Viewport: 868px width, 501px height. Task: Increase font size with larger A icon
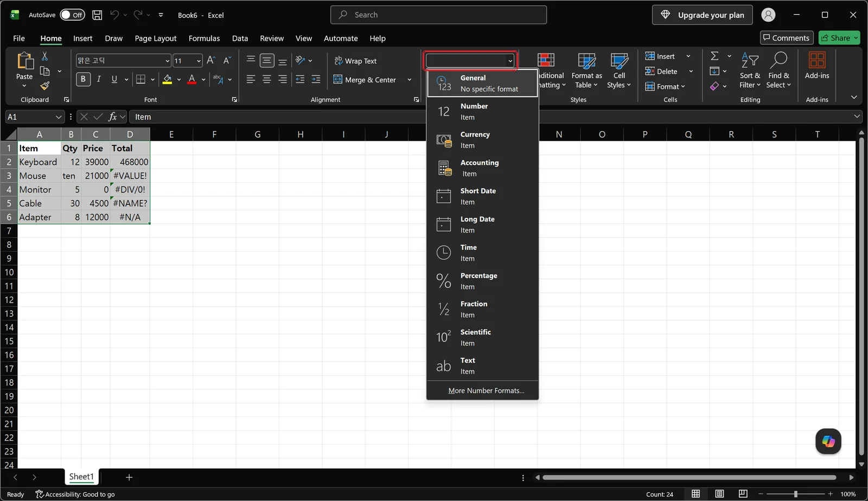point(211,60)
